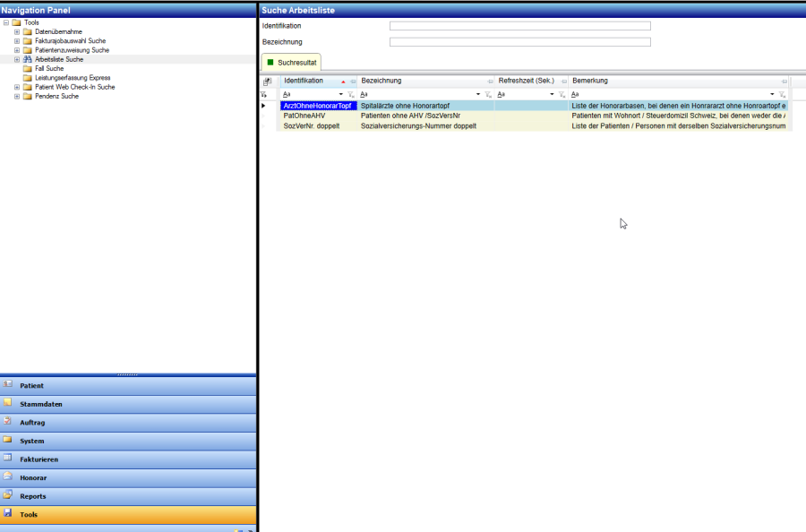Clear the Identifikation column filter
The width and height of the screenshot is (806, 532).
click(x=351, y=95)
